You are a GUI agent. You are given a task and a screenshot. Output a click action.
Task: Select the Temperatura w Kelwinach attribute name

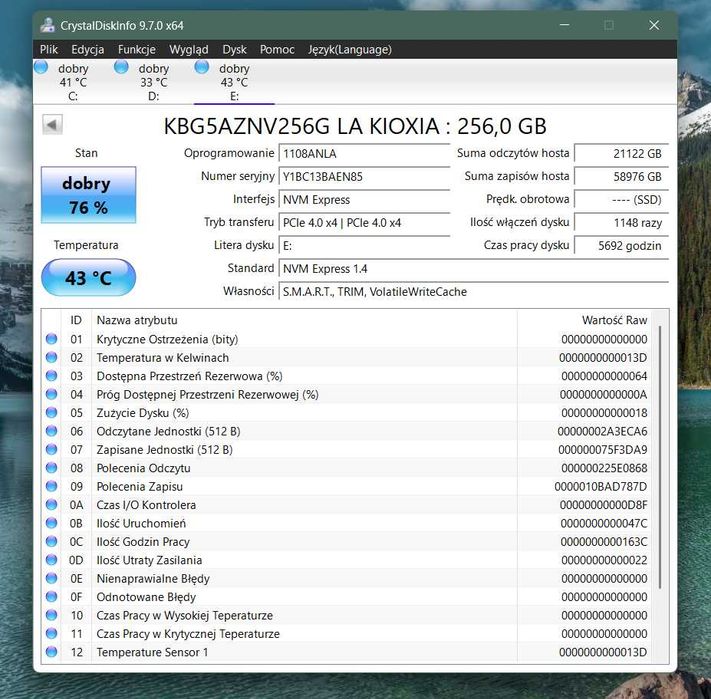pyautogui.click(x=162, y=358)
